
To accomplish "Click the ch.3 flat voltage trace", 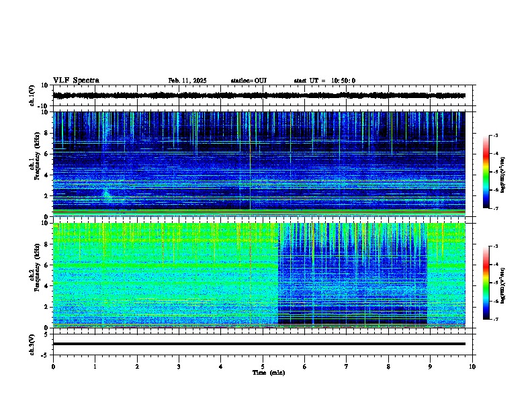I will 259,344.
